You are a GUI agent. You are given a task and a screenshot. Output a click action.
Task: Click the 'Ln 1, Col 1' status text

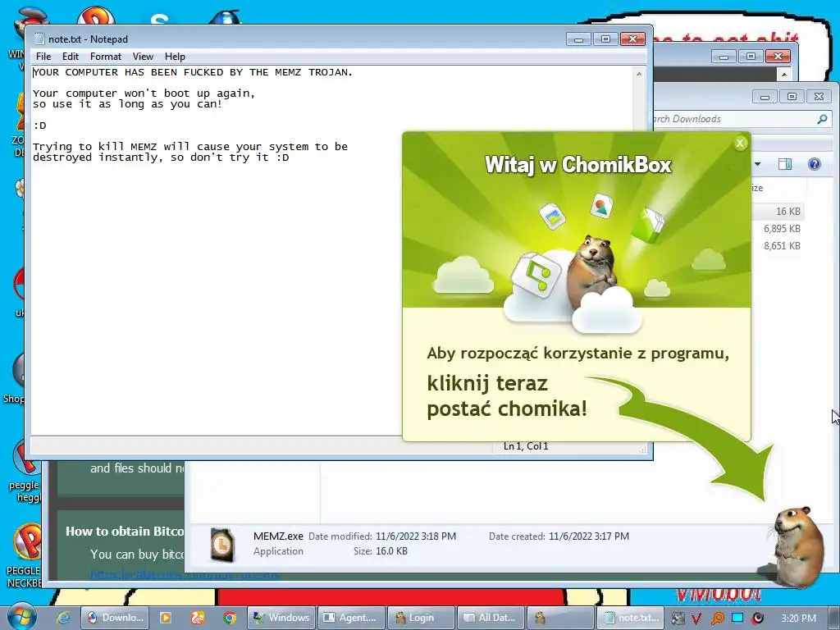click(526, 445)
